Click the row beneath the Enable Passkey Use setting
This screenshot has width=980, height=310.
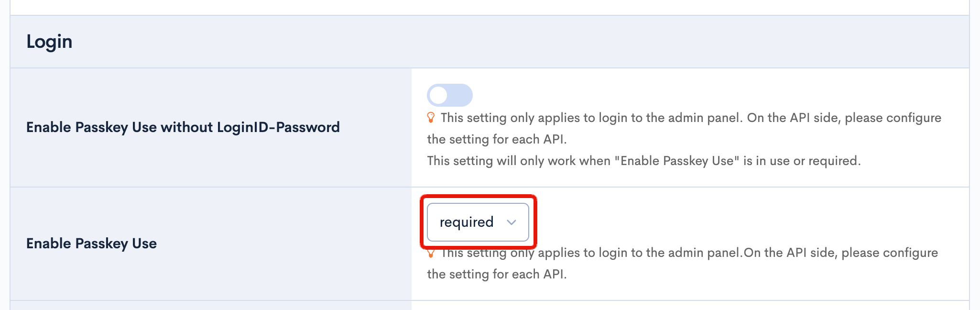pos(478,306)
